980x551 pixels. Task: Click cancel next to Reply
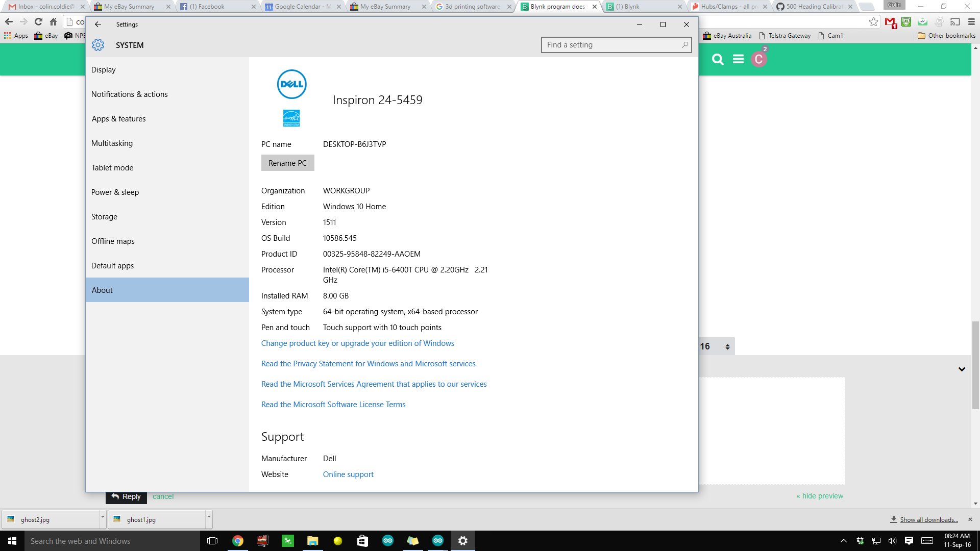[163, 496]
